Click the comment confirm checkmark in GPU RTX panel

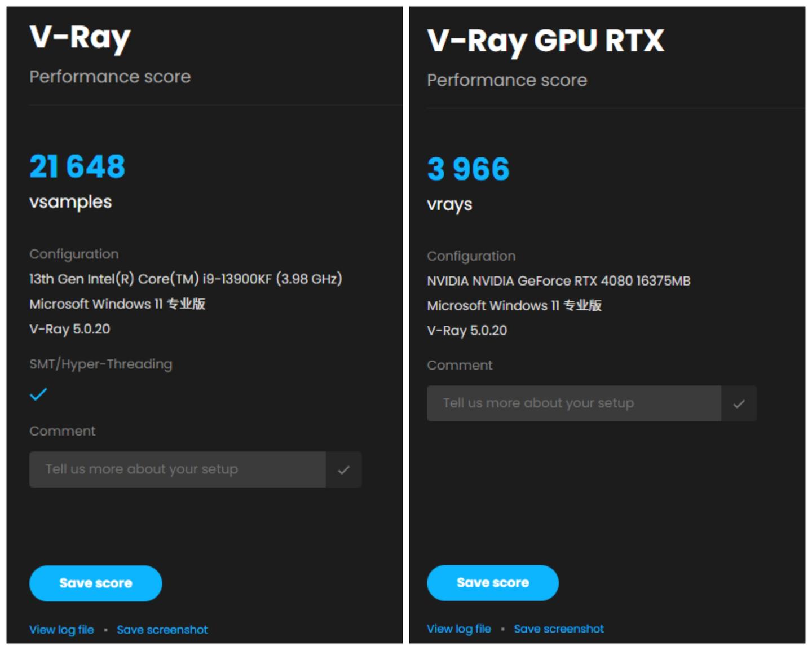pos(739,403)
